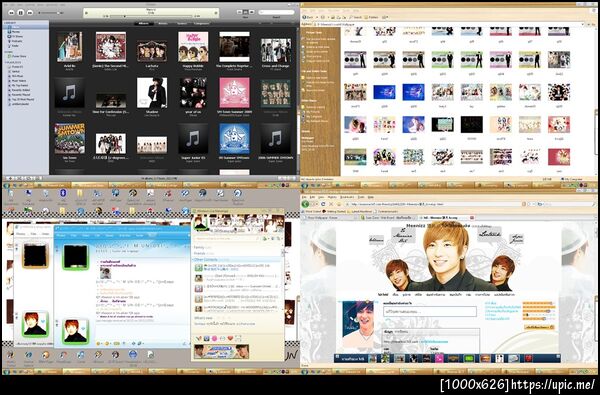Skip to the previous track in iTunes
This screenshot has height=395, width=600.
click(x=11, y=13)
